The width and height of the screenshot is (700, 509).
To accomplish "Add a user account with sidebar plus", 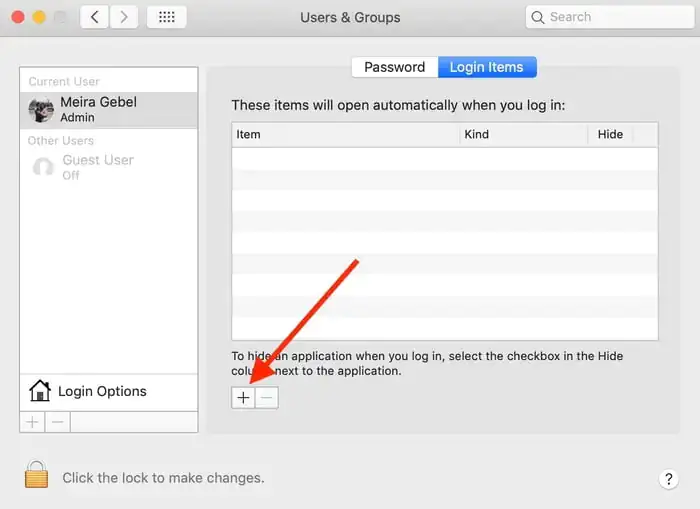I will (x=32, y=422).
